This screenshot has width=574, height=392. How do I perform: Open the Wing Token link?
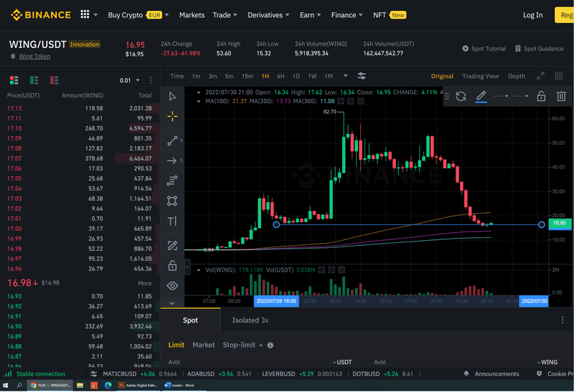pos(34,56)
